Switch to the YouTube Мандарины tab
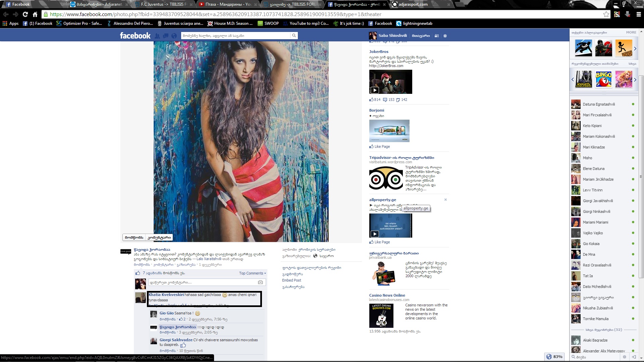This screenshot has height=362, width=644. (x=228, y=4)
